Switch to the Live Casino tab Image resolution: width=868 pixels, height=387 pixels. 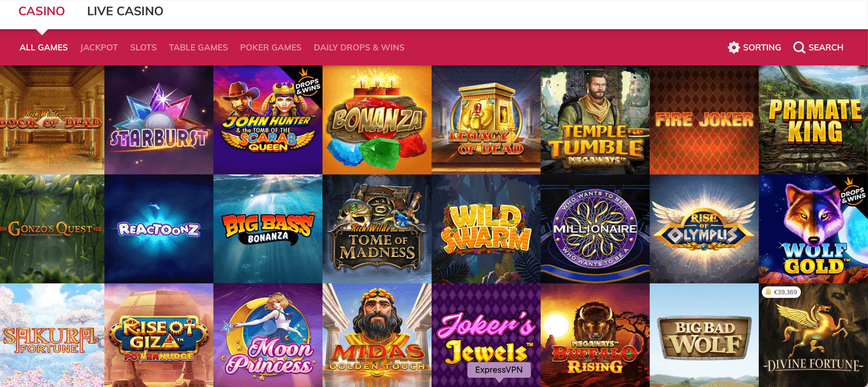[x=125, y=11]
